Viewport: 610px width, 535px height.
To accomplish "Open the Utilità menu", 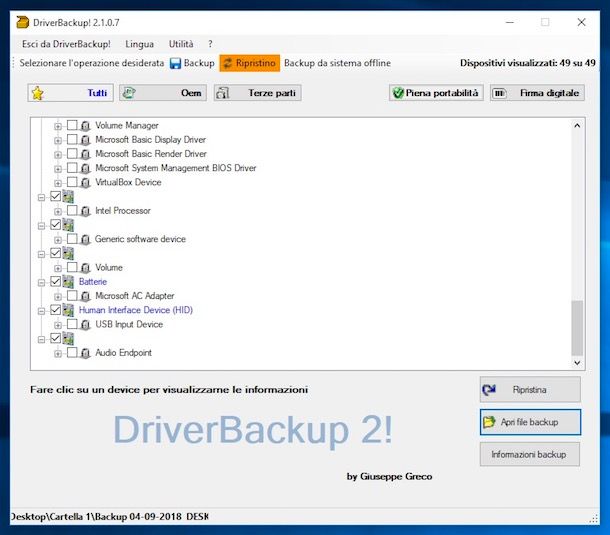I will click(x=181, y=44).
